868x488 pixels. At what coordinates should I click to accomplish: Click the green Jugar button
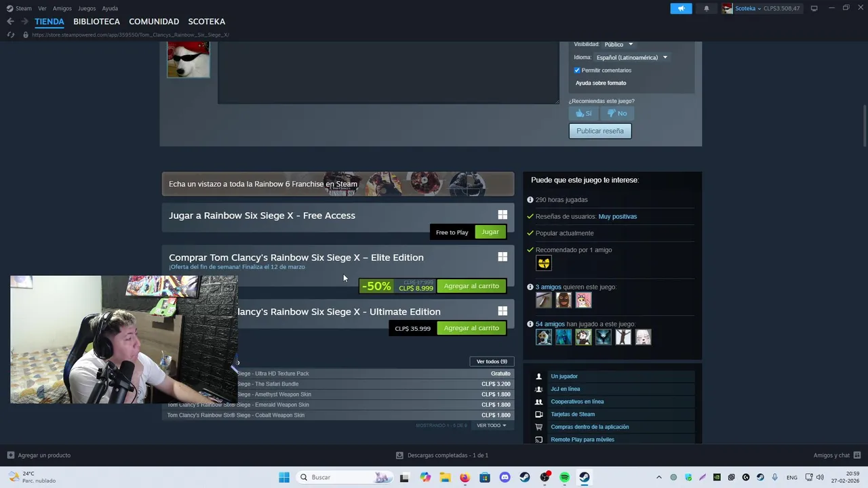tap(490, 232)
